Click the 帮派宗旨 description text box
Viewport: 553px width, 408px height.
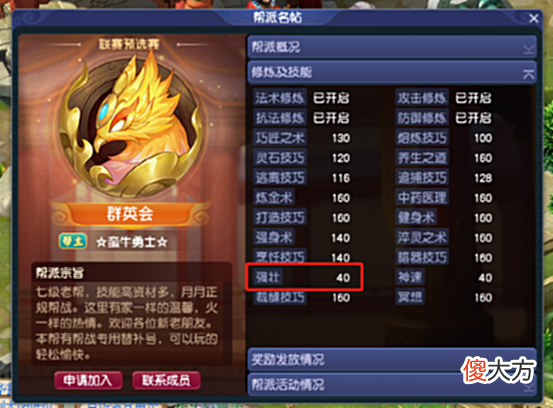(x=132, y=314)
